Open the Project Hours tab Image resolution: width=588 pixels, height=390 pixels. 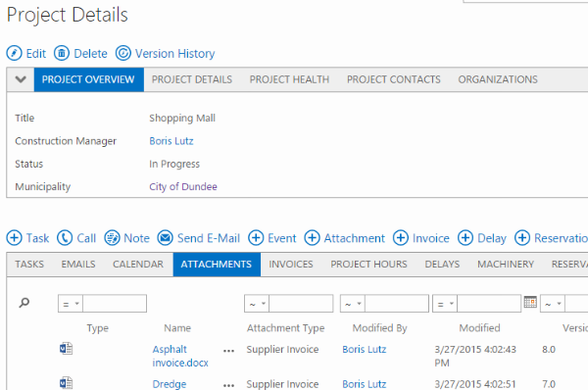point(368,265)
